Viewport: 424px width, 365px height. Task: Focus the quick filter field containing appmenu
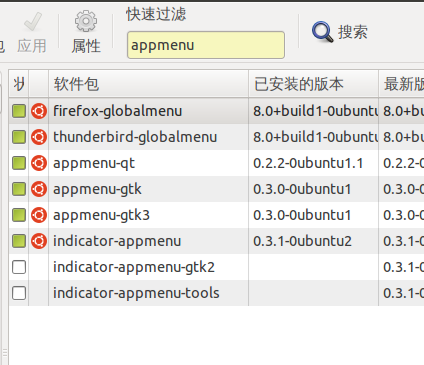tap(206, 45)
